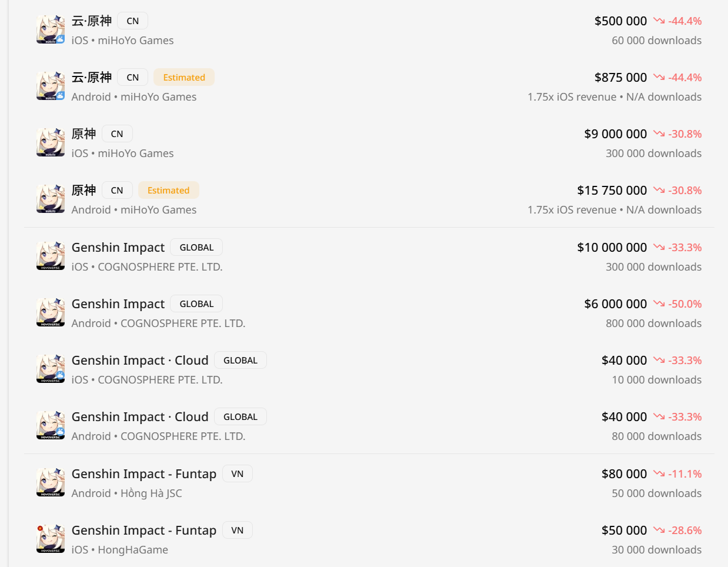Click Estimated tag on 云·原神 Android row
728x567 pixels.
click(x=184, y=78)
